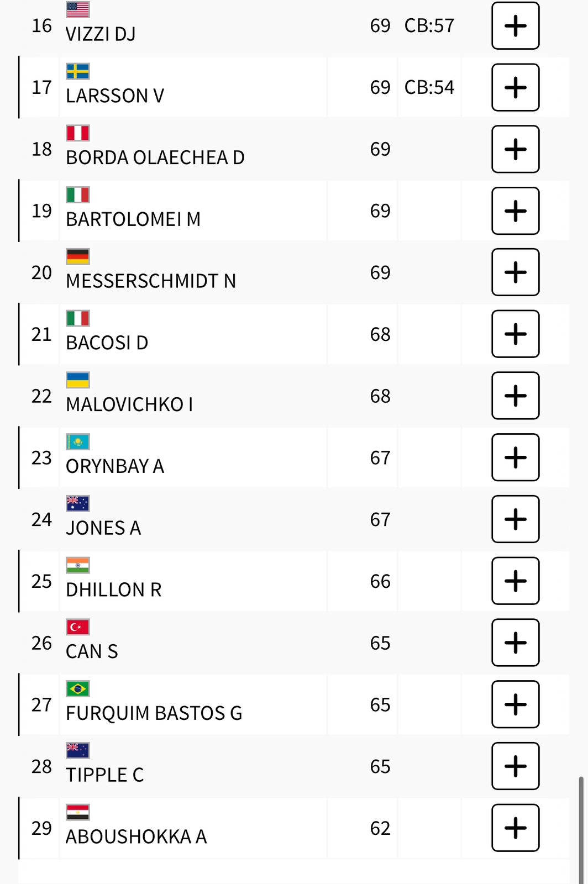
Task: Click plus icon for MALOVICHKO I
Action: 515,396
